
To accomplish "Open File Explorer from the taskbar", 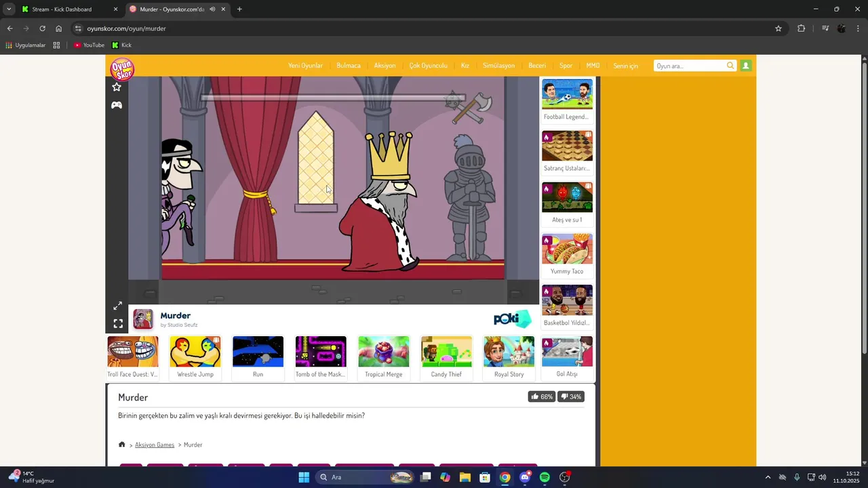I will coord(465,477).
